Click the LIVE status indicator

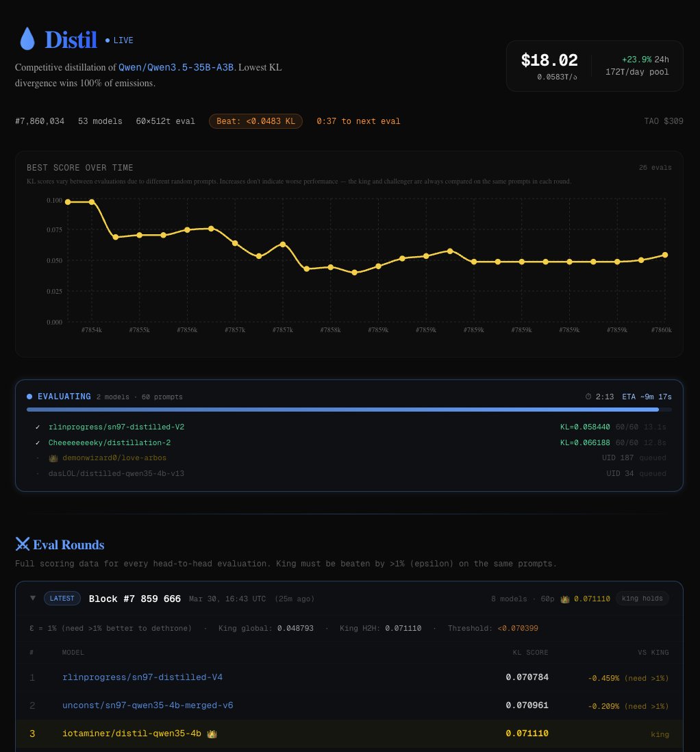point(119,40)
